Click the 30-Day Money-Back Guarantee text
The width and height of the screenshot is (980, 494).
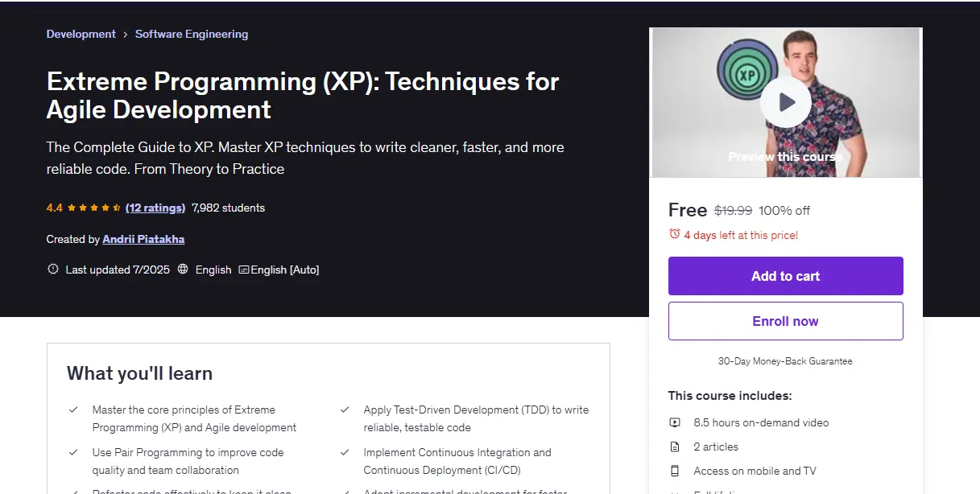point(785,361)
